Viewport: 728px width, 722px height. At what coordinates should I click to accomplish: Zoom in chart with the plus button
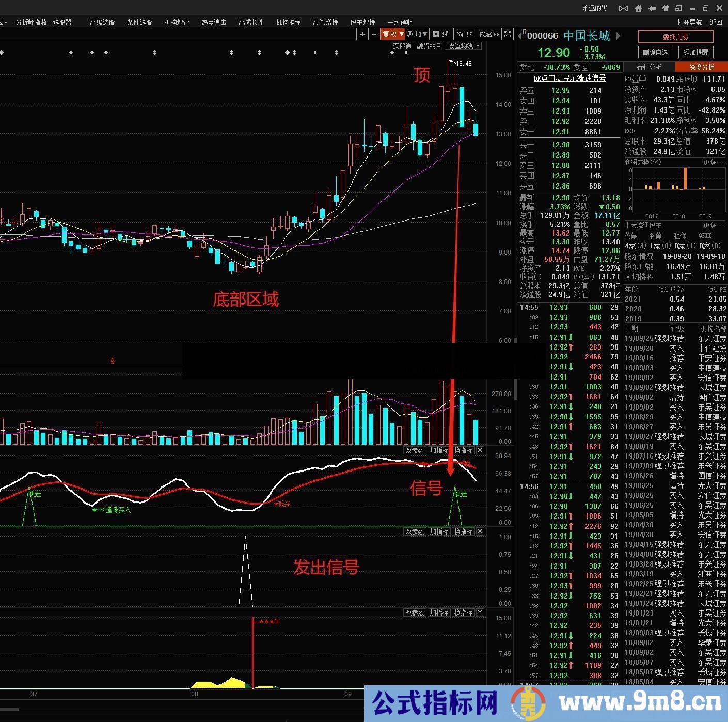(362, 34)
